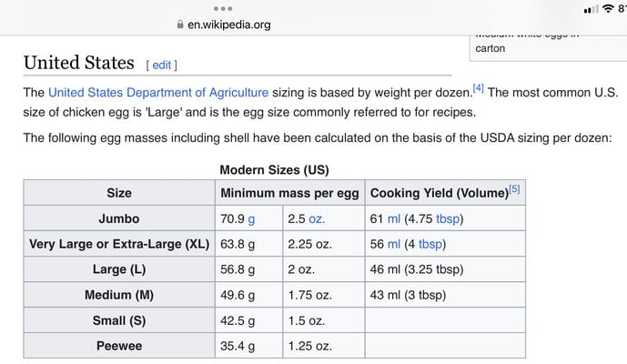Tap the Wi-Fi status icon
The width and height of the screenshot is (627, 364).
coord(608,8)
